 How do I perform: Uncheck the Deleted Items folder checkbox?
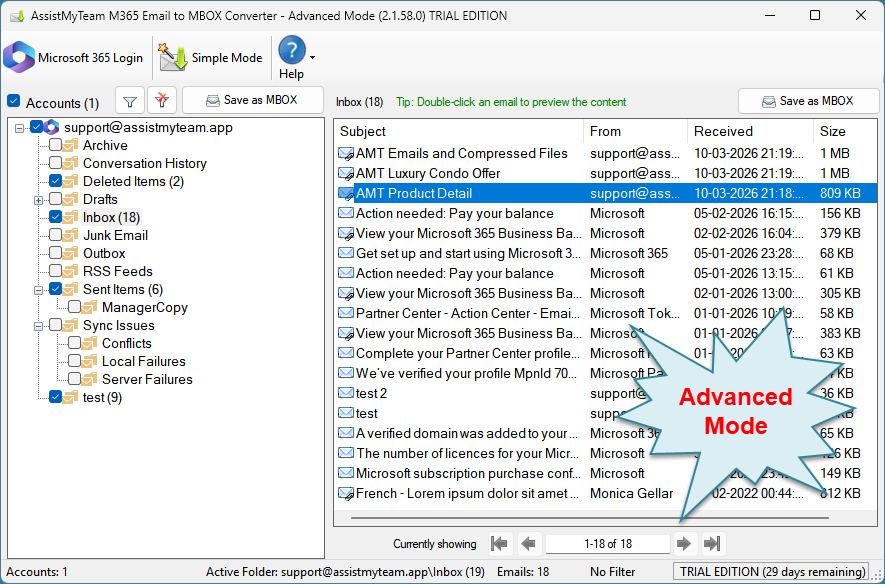(56, 181)
